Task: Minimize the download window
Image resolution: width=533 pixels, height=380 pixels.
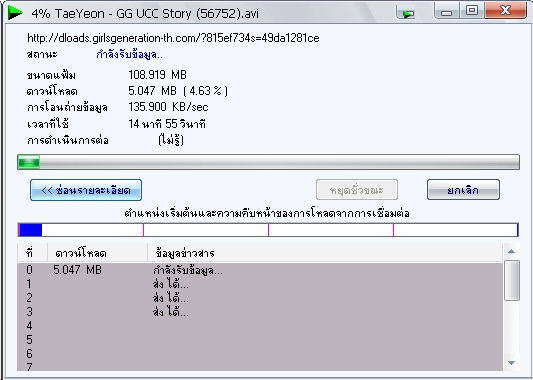Action: [x=447, y=11]
